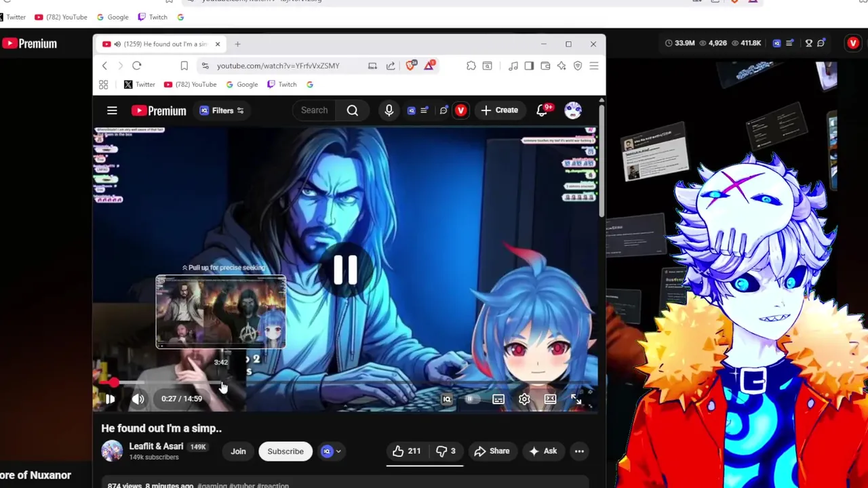This screenshot has width=868, height=488.
Task: Open the browser main menu
Action: (594, 66)
